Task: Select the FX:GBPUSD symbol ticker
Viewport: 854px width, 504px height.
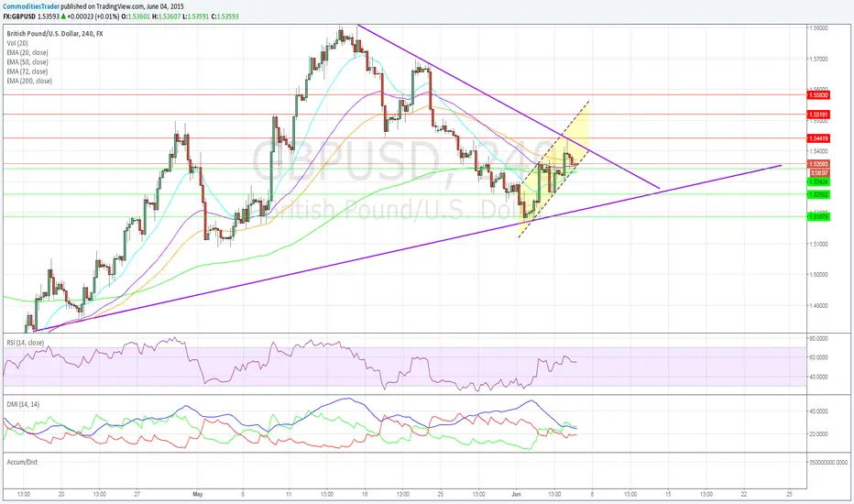Action: tap(20, 16)
